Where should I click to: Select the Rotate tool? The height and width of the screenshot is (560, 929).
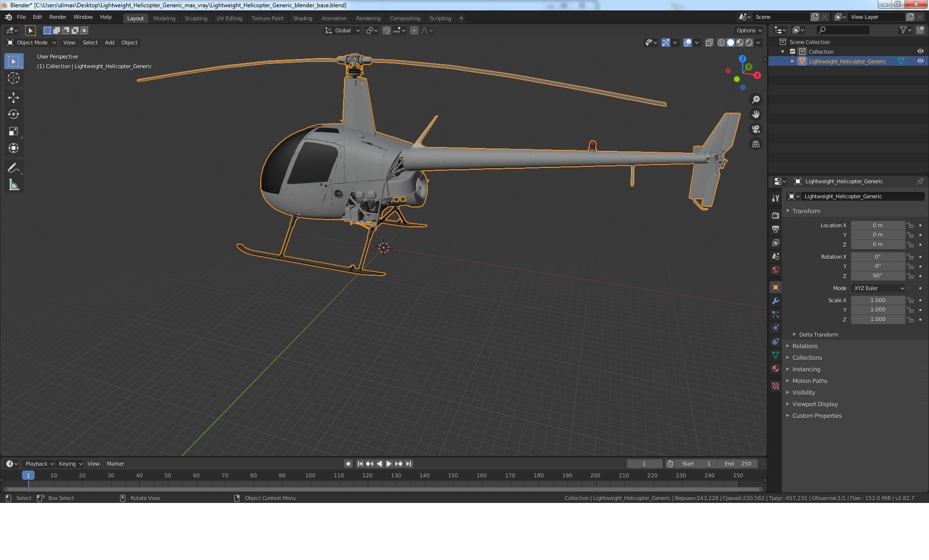tap(14, 114)
